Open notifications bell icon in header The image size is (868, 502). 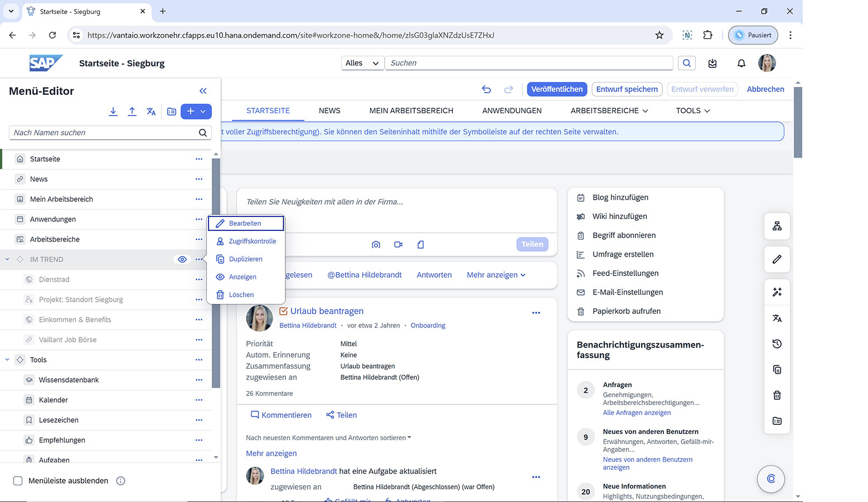741,64
